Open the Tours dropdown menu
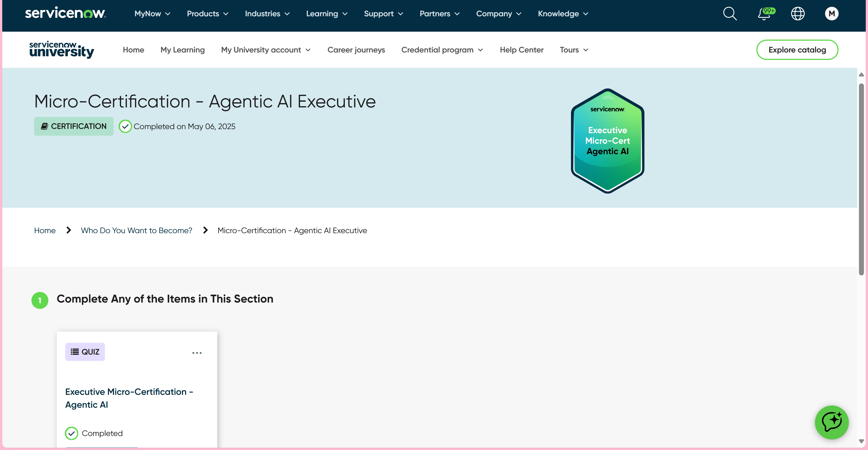868x450 pixels. coord(574,50)
